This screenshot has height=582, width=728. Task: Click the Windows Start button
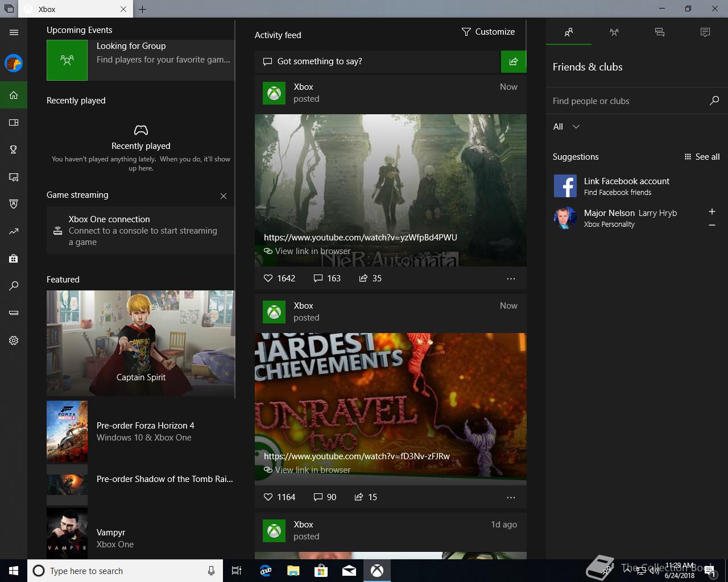14,571
